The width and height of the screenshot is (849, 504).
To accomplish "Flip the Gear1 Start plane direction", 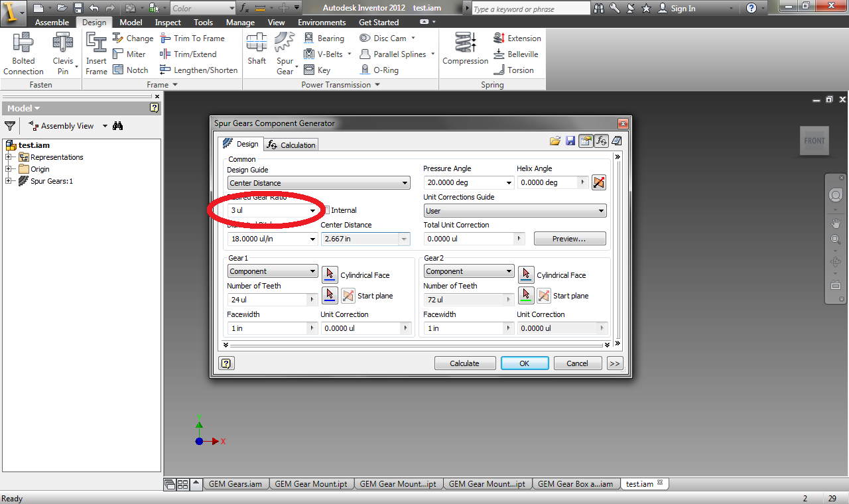I will tap(348, 295).
